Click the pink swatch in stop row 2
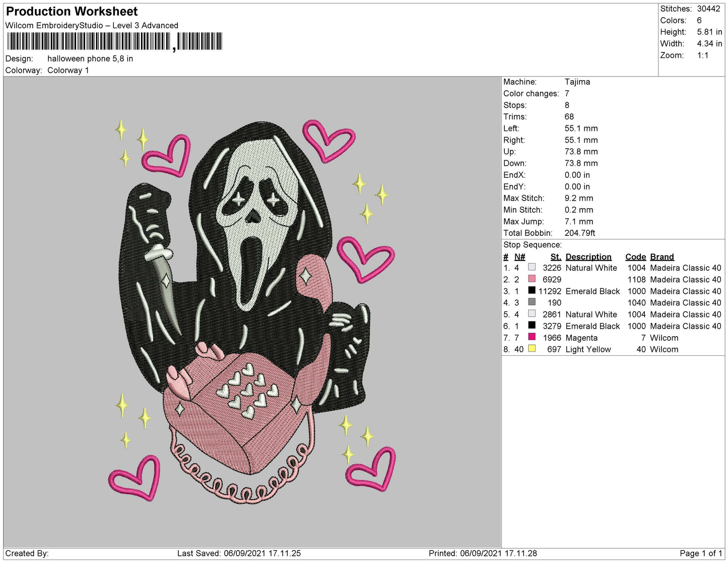 click(532, 279)
